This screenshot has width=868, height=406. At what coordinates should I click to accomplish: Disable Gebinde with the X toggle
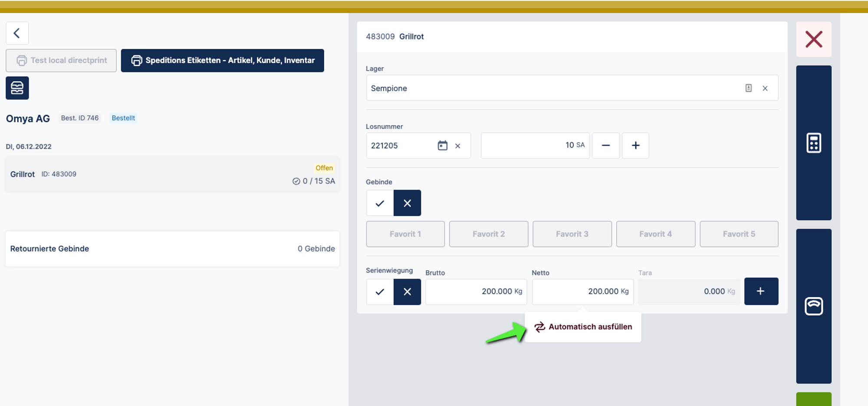407,203
